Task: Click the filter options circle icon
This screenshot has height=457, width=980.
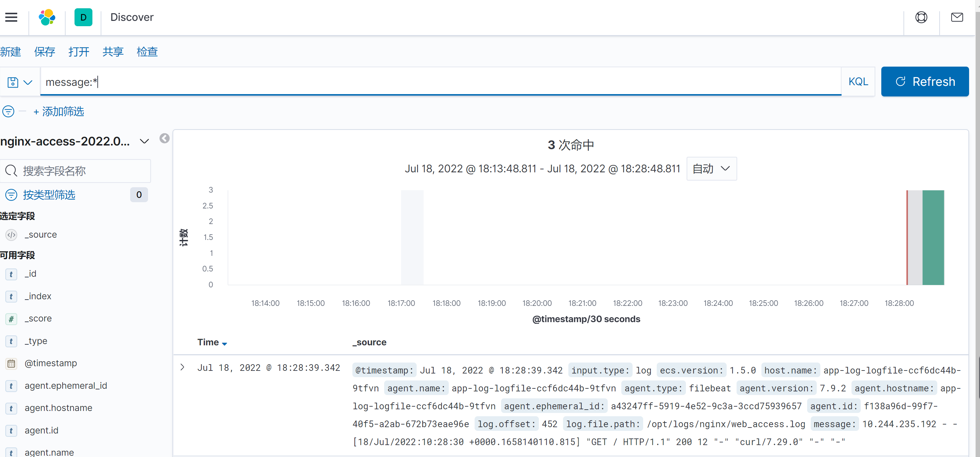Action: pos(8,111)
